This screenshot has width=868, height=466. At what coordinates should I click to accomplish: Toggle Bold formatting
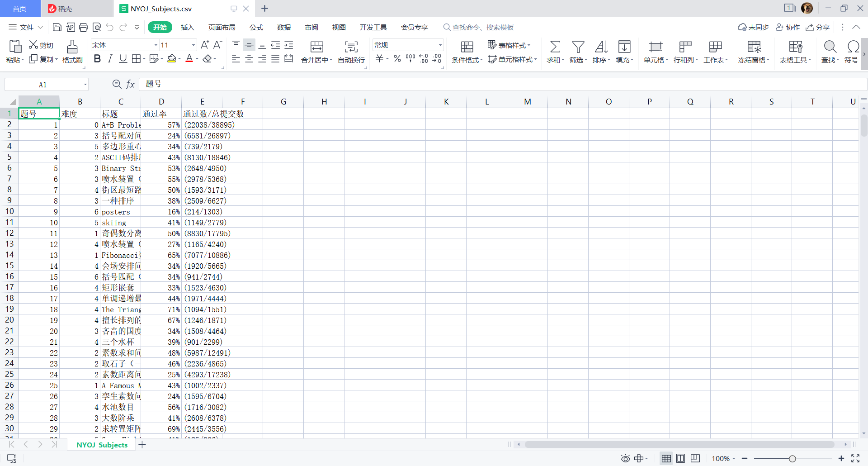pyautogui.click(x=97, y=58)
